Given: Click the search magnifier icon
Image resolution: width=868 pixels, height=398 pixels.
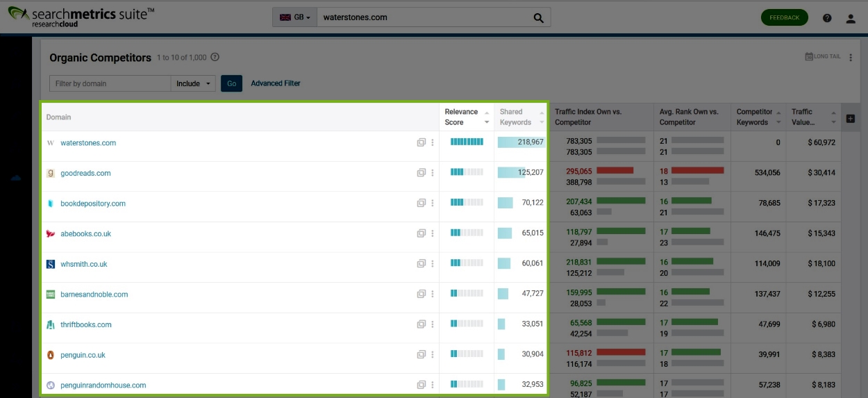Looking at the screenshot, I should 539,18.
